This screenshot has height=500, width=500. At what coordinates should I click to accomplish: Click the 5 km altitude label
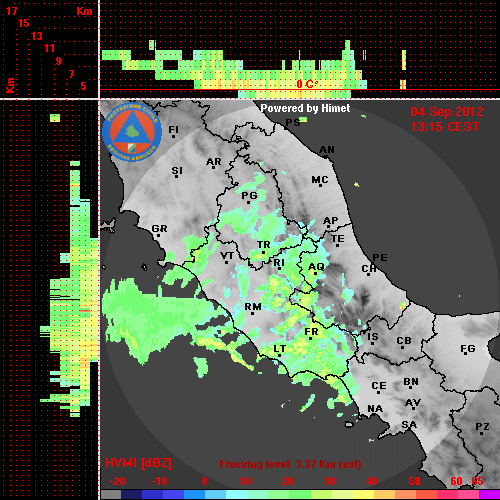(83, 86)
